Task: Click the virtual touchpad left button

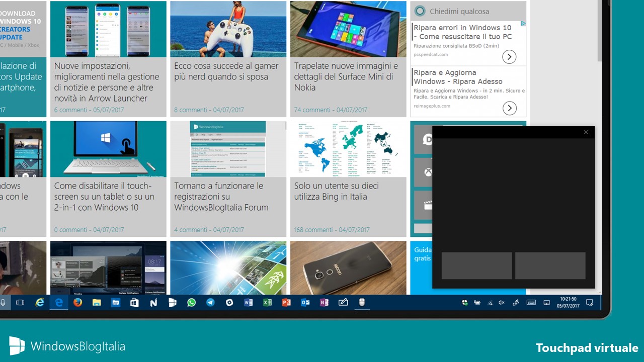Action: coord(477,265)
